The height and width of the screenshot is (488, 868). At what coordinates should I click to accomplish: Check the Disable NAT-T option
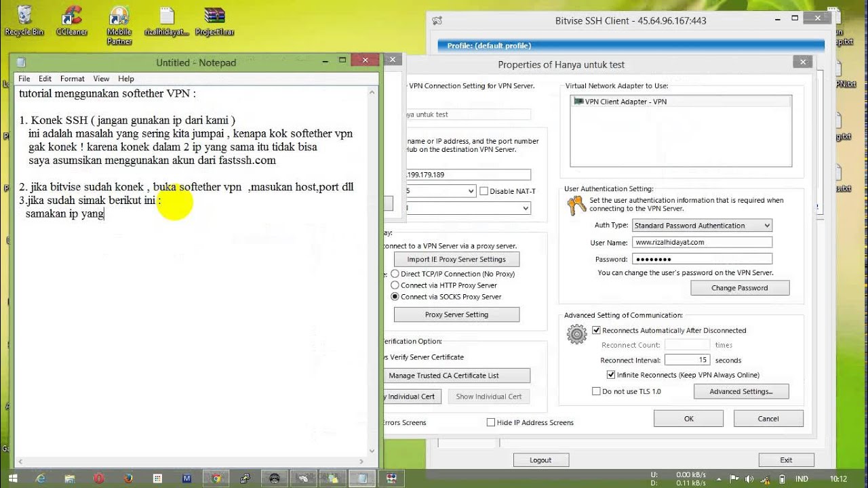tap(484, 191)
